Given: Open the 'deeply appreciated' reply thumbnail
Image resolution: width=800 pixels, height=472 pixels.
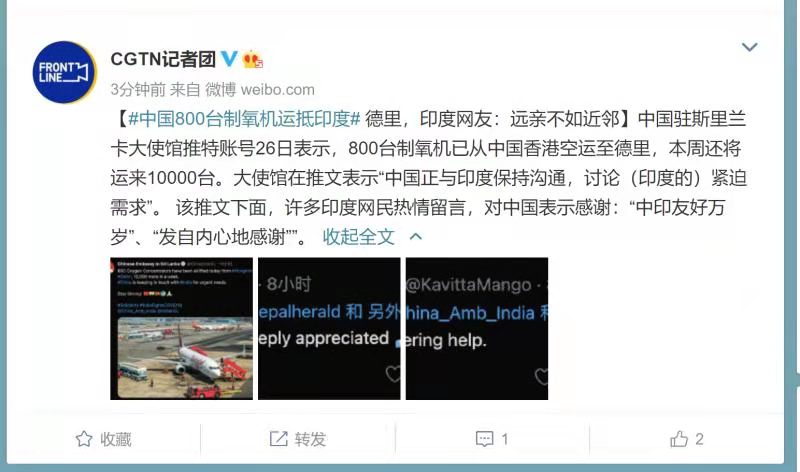Looking at the screenshot, I should coord(329,329).
